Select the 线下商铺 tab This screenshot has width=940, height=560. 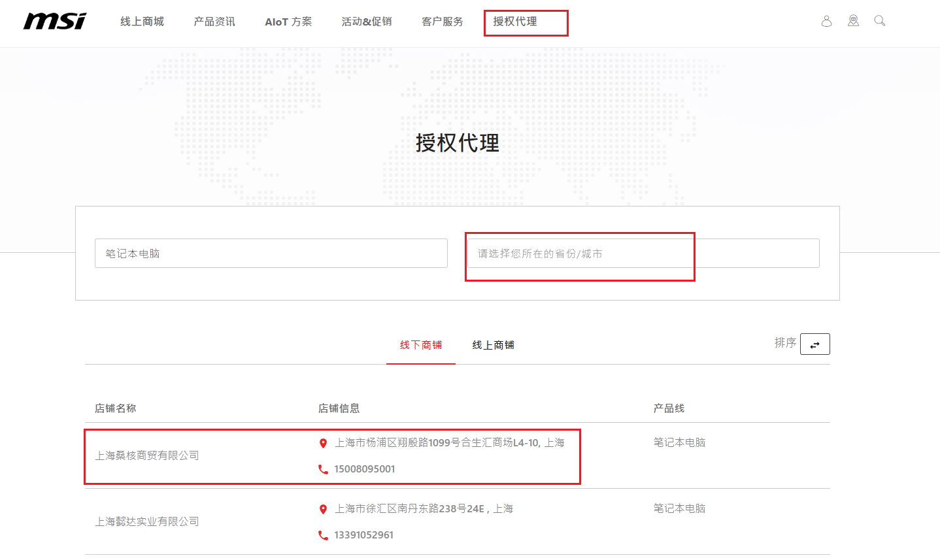coord(421,345)
